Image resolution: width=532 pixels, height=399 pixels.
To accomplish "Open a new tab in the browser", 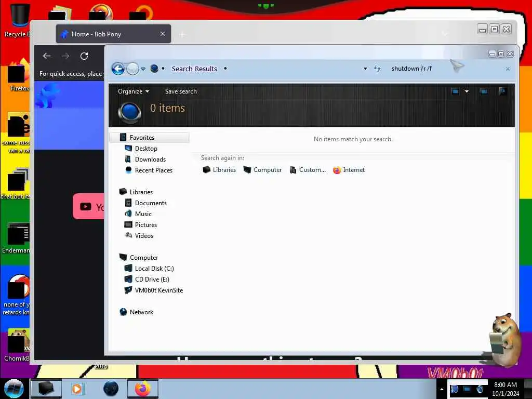I will [x=182, y=34].
